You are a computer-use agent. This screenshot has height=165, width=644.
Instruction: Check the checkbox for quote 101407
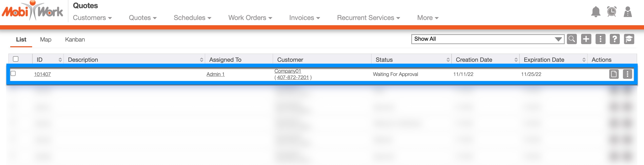[13, 74]
